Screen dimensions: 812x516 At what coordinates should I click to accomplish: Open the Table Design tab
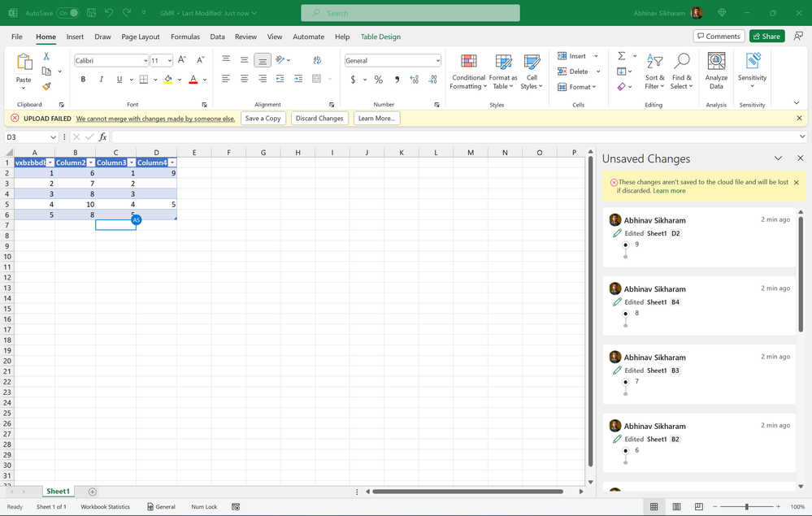380,37
